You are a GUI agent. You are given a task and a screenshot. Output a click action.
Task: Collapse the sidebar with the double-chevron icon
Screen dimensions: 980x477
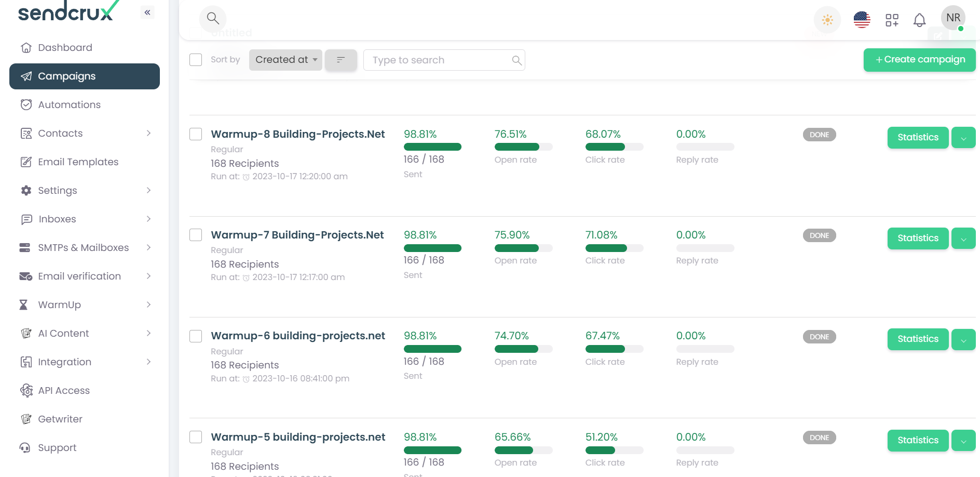[x=147, y=12]
